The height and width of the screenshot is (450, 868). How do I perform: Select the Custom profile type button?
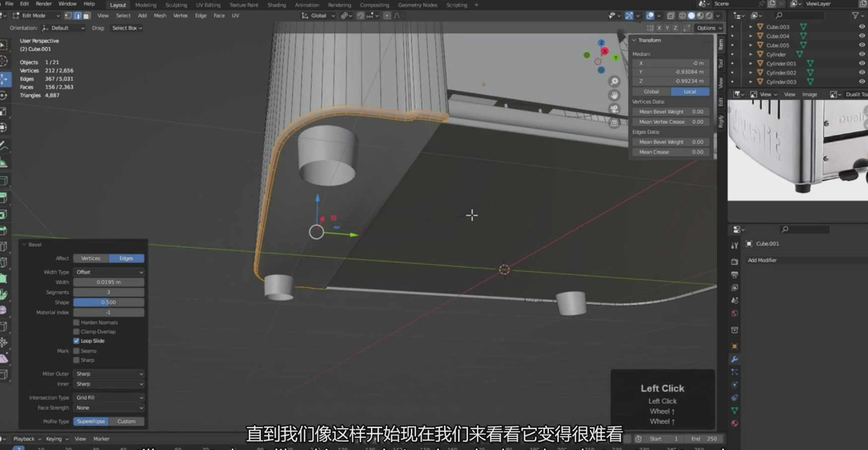126,421
